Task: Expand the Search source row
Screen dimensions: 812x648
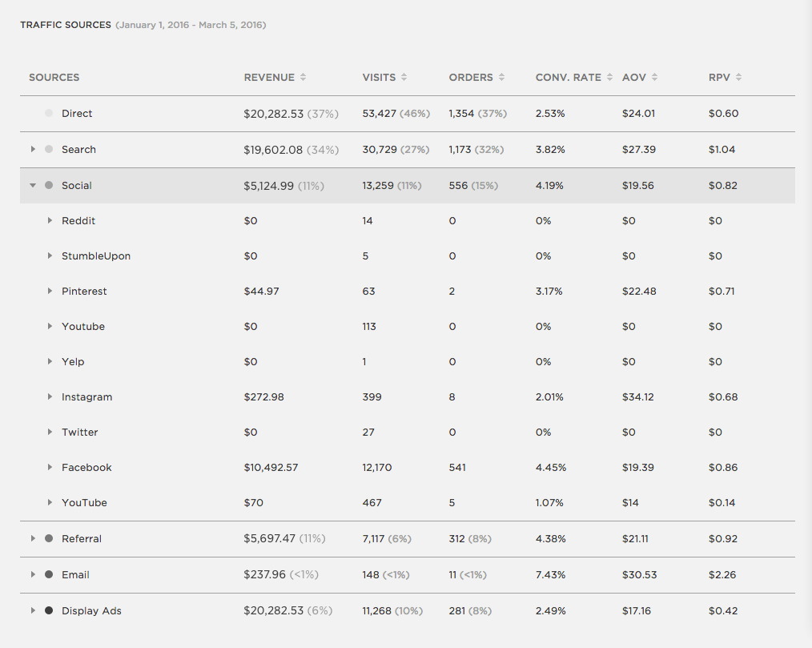Action: [x=33, y=149]
